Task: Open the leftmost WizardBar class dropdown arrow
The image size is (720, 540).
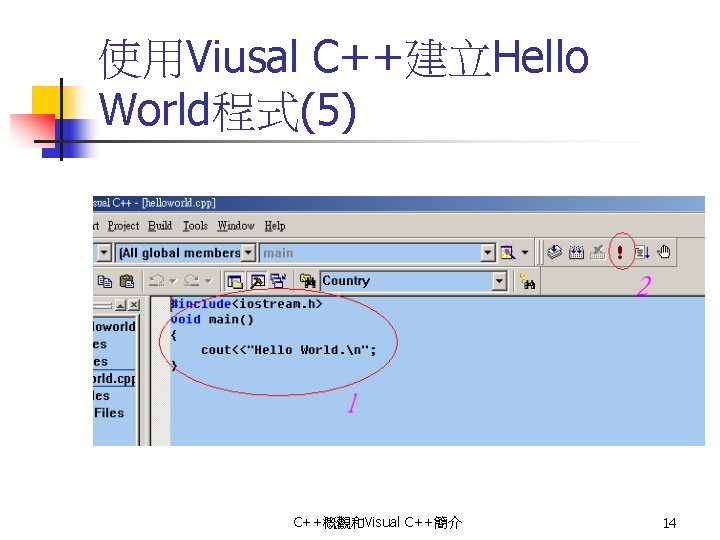Action: click(104, 253)
